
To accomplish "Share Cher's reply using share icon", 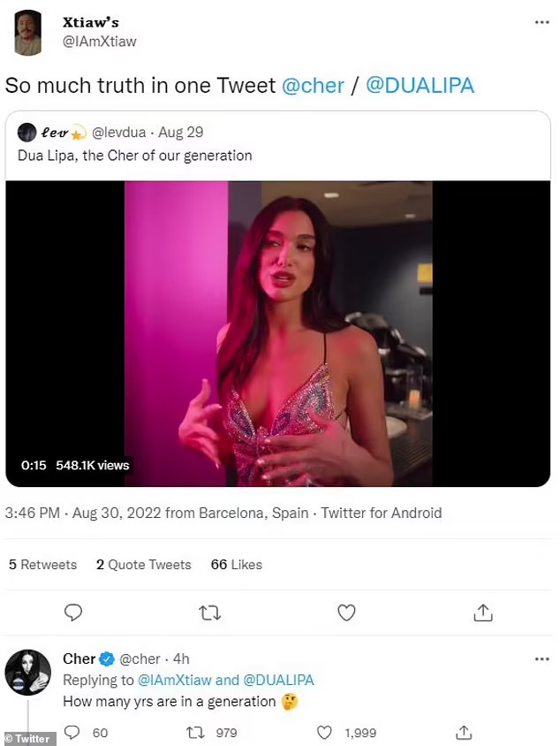I will click(x=463, y=732).
